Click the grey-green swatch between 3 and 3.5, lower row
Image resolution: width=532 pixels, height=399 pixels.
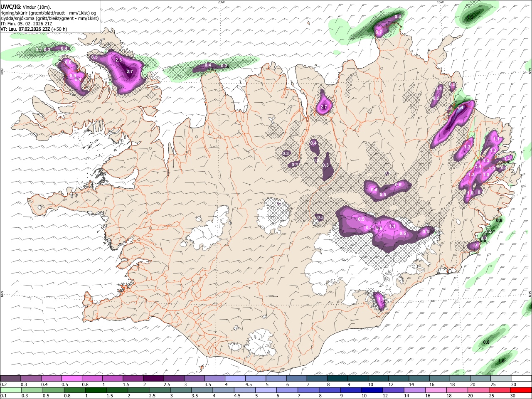click(x=180, y=390)
